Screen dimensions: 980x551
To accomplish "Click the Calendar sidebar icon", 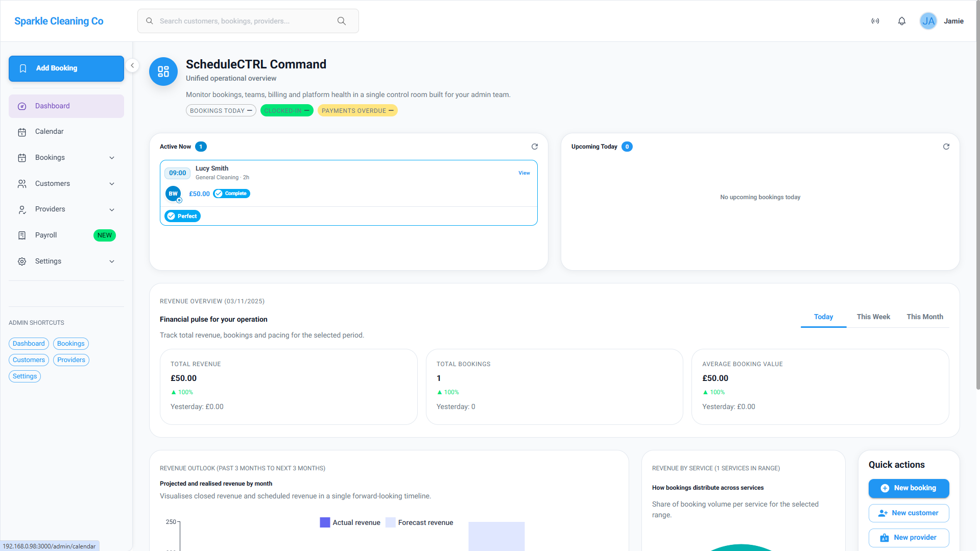I will point(22,132).
